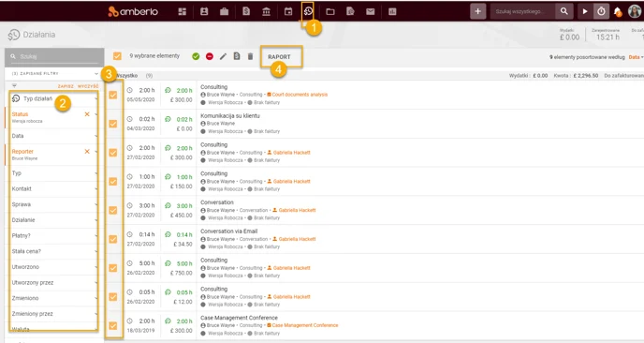The height and width of the screenshot is (343, 644).
Task: Click the invoice document icon in actions toolbar
Action: point(237,56)
